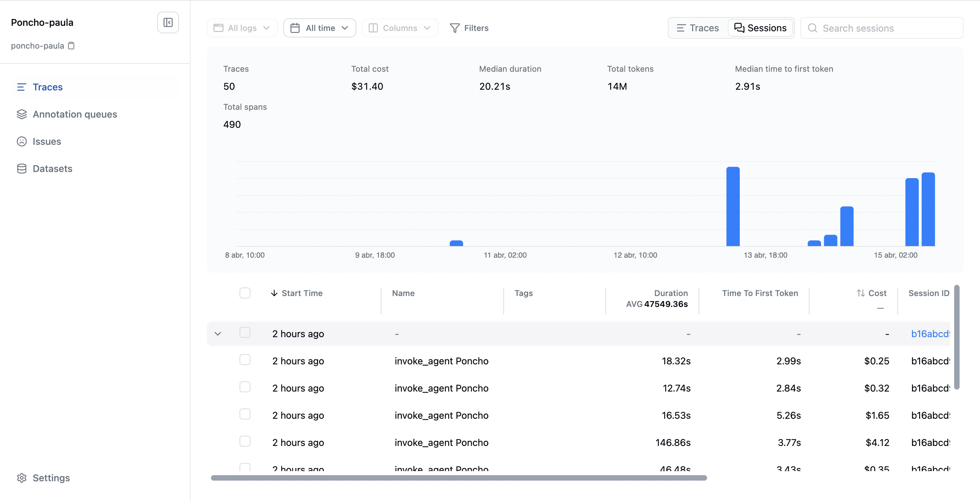Image resolution: width=980 pixels, height=501 pixels.
Task: Click the Datasets database icon
Action: point(22,168)
